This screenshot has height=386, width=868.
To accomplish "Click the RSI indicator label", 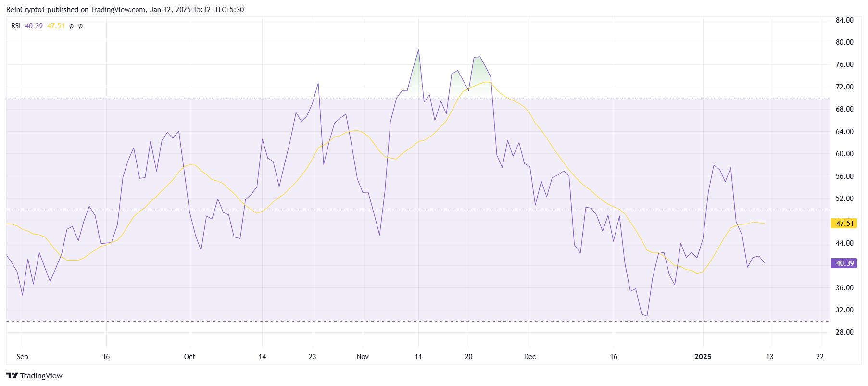I will pyautogui.click(x=16, y=26).
